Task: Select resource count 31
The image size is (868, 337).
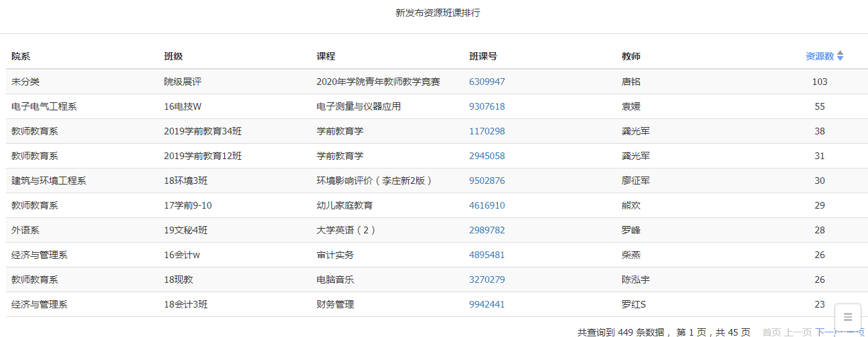Action: (x=820, y=156)
